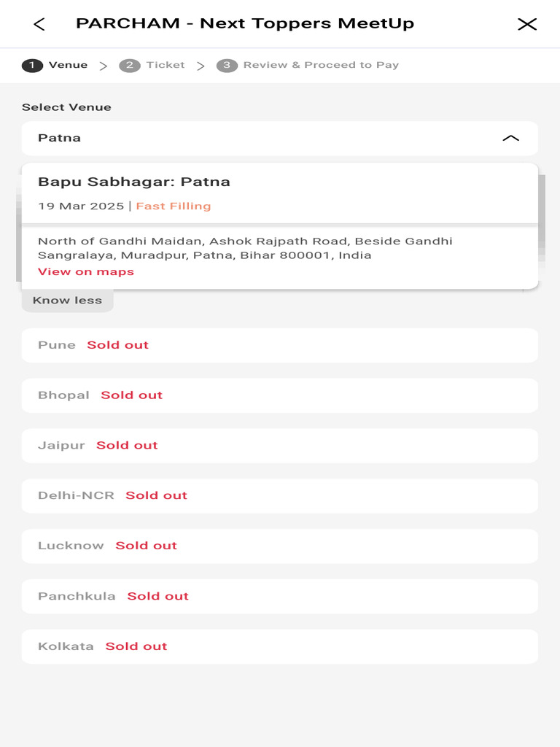Expand the Pune venue row
The image size is (560, 747).
pos(280,345)
